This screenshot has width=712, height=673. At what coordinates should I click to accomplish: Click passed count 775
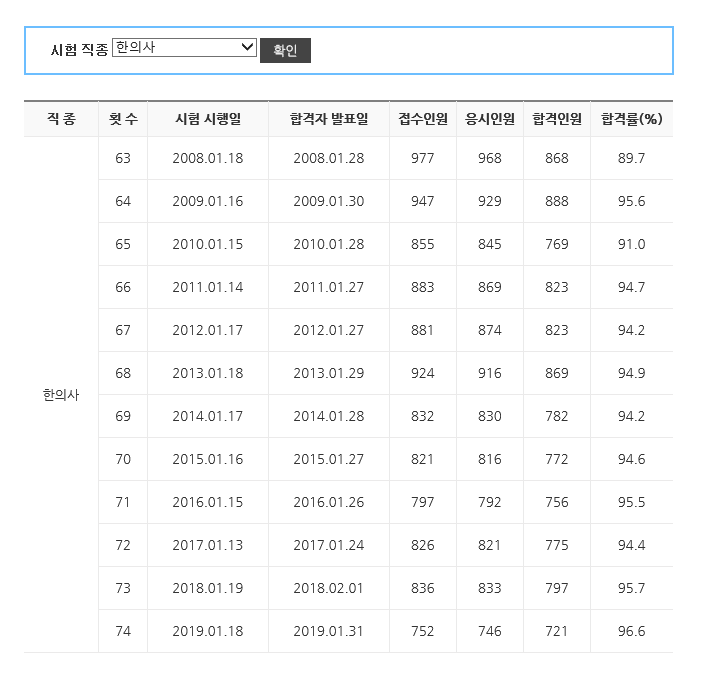[557, 545]
